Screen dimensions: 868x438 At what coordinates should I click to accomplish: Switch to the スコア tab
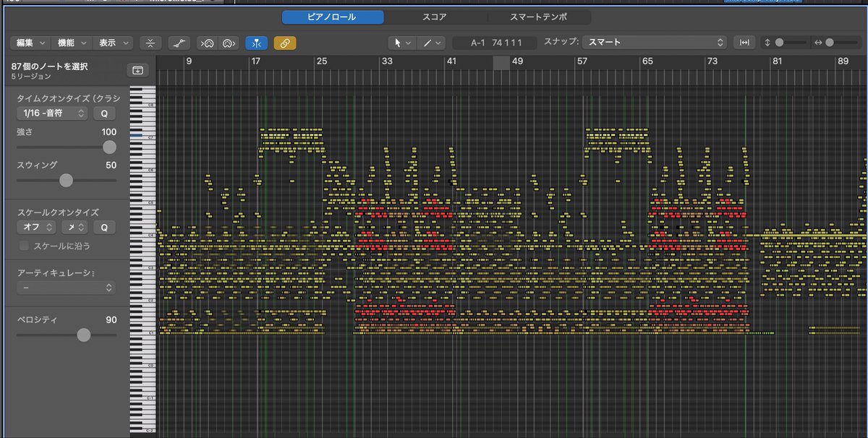point(435,17)
